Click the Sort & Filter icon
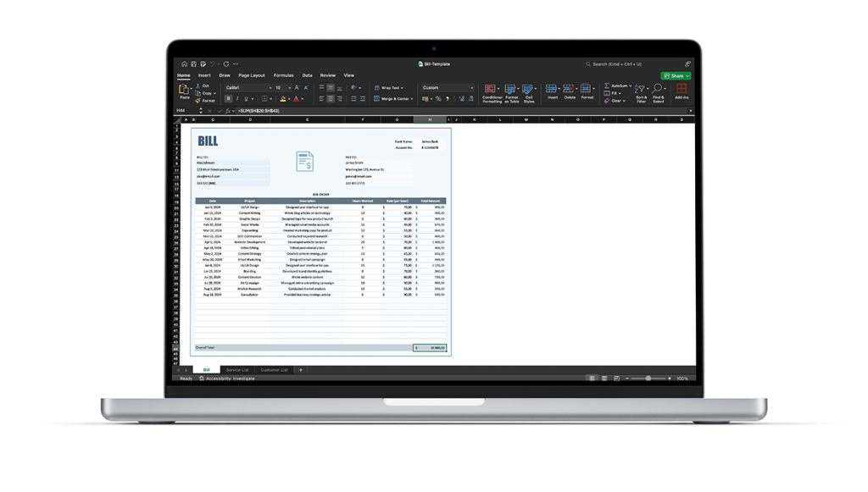868x492 pixels. (641, 90)
